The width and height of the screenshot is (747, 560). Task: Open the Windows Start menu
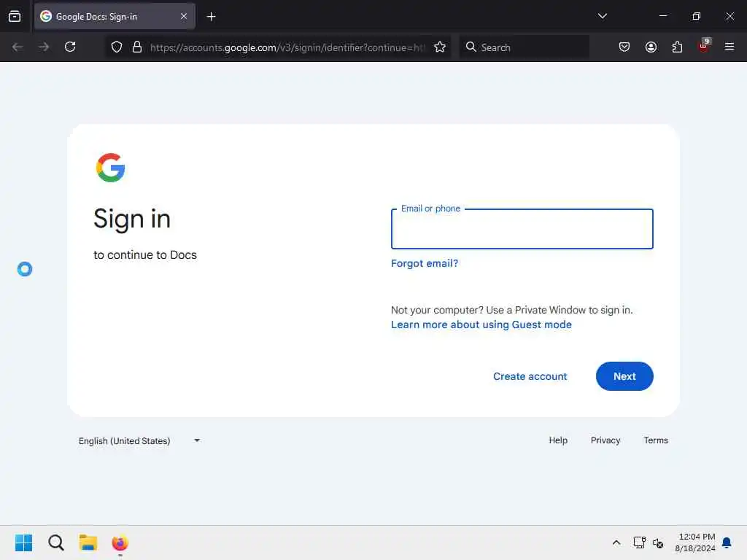tap(24, 542)
